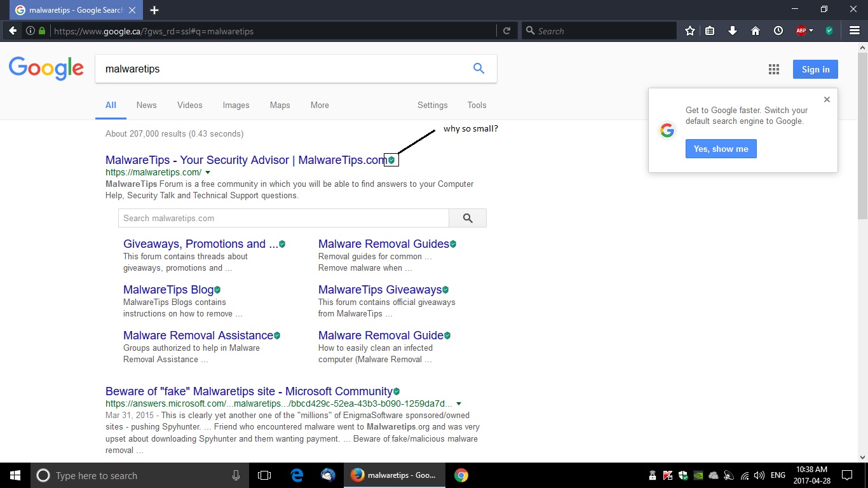868x488 pixels.
Task: Click the 'Type here to search' taskbar box
Action: click(x=139, y=475)
